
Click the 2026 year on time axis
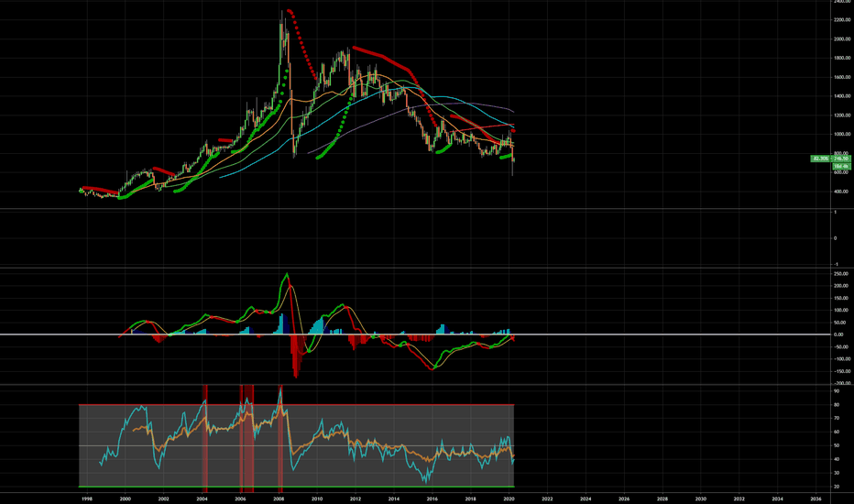[624, 499]
